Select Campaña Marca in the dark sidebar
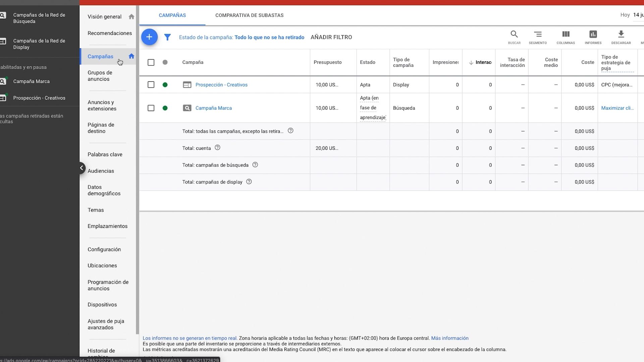 pyautogui.click(x=32, y=81)
